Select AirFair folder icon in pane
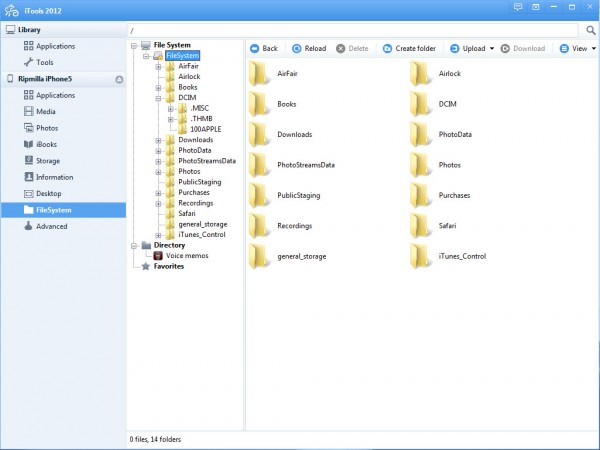 click(258, 73)
